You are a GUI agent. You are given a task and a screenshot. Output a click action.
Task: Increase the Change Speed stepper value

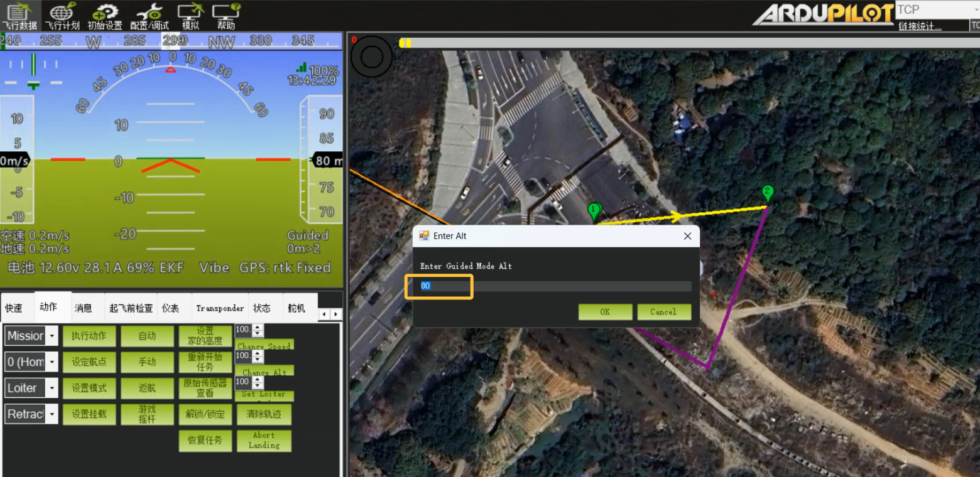tap(258, 327)
